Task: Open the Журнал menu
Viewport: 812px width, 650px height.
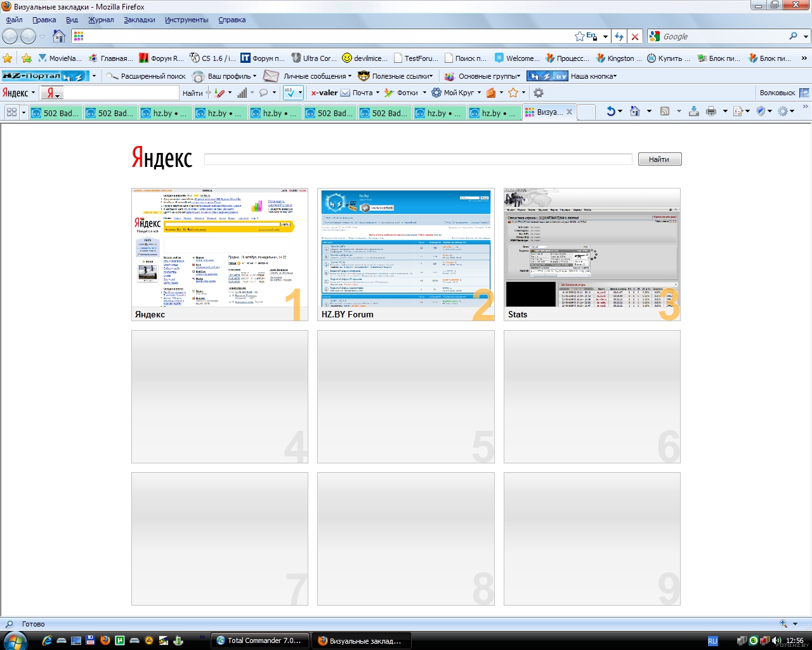Action: (101, 20)
